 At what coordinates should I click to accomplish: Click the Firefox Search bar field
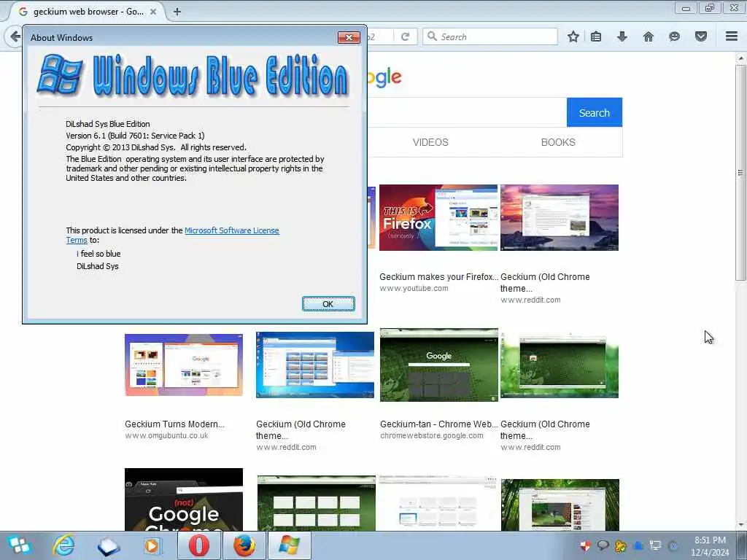coord(490,36)
